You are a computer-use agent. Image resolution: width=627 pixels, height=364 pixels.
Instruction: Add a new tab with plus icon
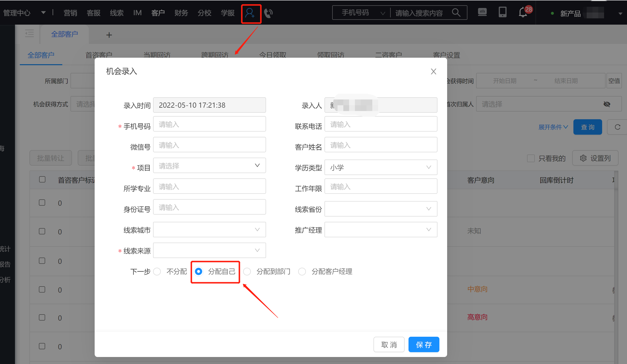pos(109,35)
